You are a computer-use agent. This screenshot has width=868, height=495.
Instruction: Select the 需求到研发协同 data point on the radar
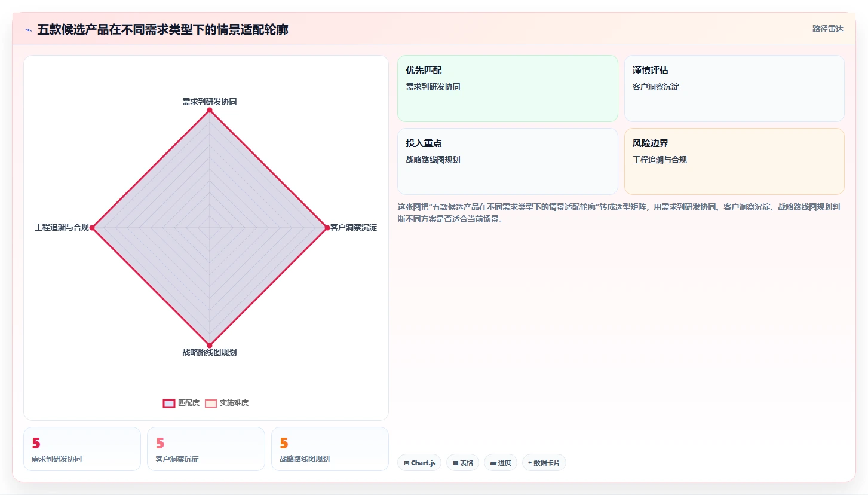tap(209, 110)
